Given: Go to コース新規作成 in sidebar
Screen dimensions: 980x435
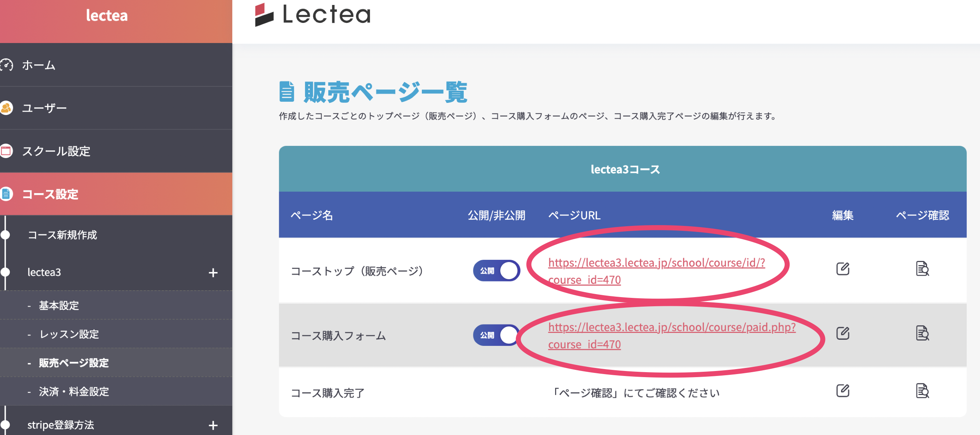Looking at the screenshot, I should pos(62,235).
